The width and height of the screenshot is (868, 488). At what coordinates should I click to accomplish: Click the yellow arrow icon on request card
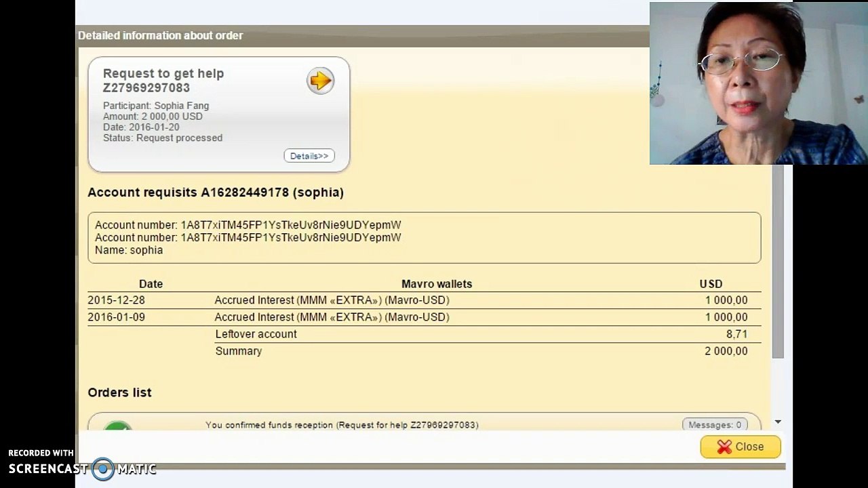[320, 81]
